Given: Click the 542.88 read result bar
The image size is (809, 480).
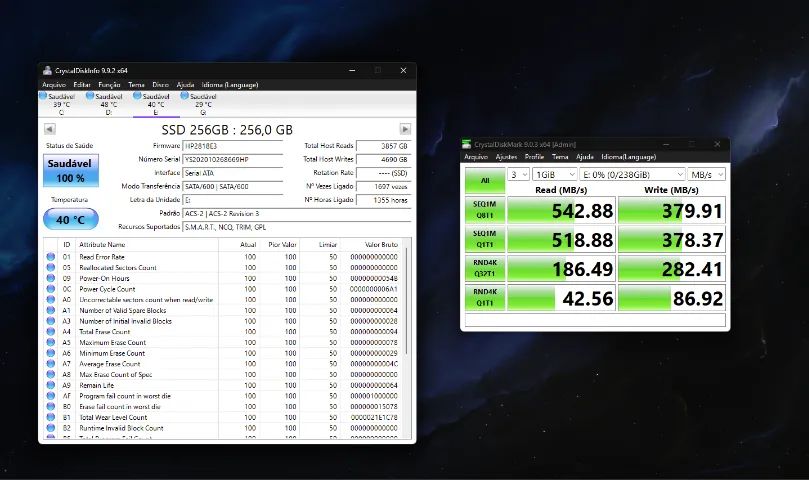Looking at the screenshot, I should coord(561,210).
